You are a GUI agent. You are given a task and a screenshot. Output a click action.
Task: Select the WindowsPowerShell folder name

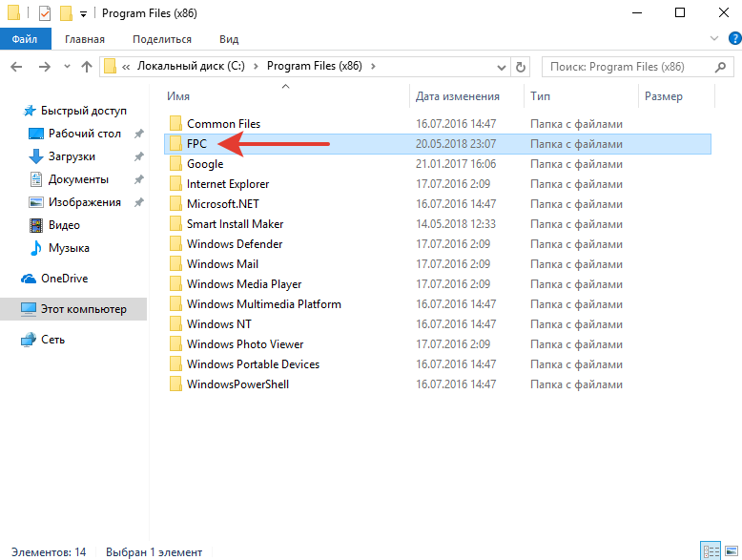click(238, 384)
